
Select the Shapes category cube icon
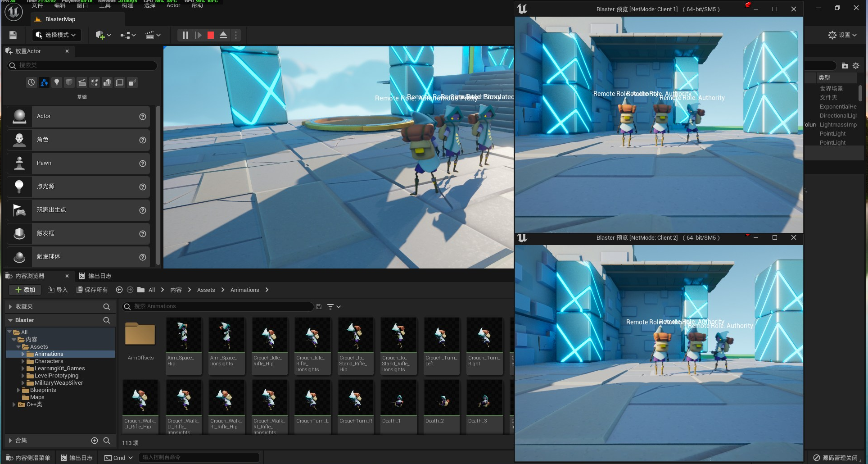click(69, 82)
